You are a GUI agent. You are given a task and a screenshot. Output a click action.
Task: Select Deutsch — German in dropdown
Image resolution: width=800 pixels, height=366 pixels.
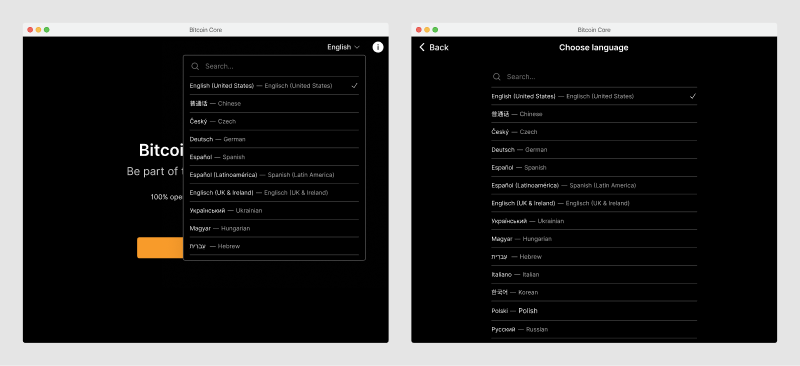pos(274,139)
